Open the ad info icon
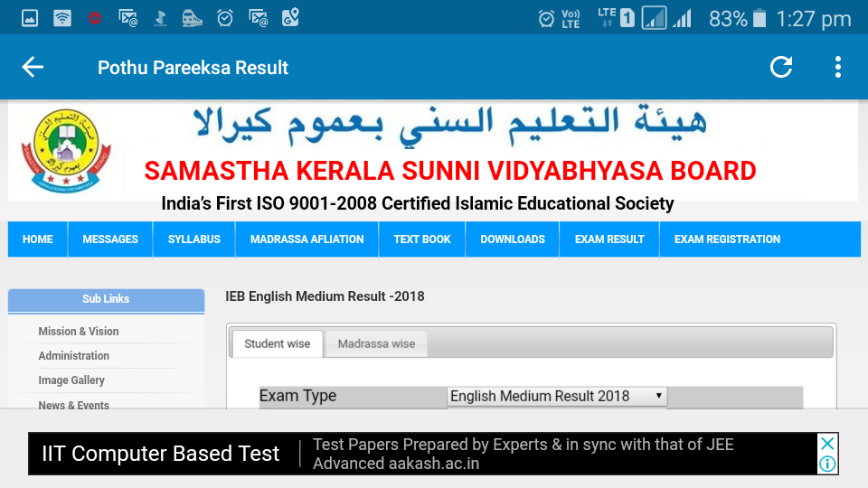 point(827,464)
